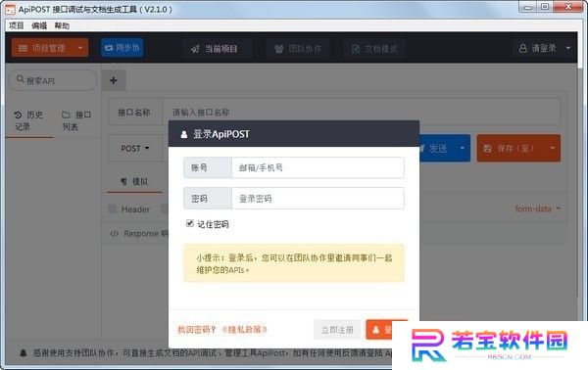Close the ApiPOST window
This screenshot has width=588, height=370.
click(x=568, y=7)
